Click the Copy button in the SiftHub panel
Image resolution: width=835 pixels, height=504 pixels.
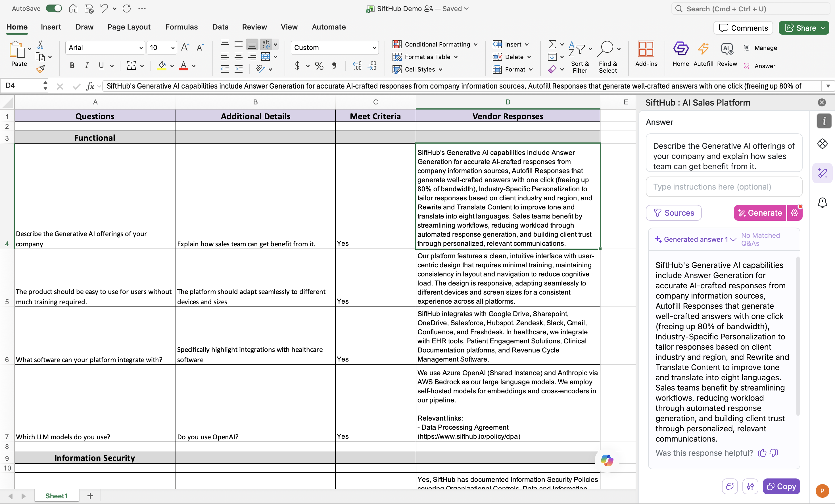[x=781, y=486]
